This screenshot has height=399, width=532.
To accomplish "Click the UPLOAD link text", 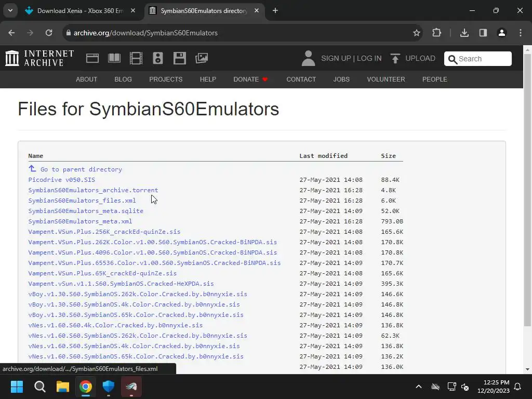I will tap(420, 58).
